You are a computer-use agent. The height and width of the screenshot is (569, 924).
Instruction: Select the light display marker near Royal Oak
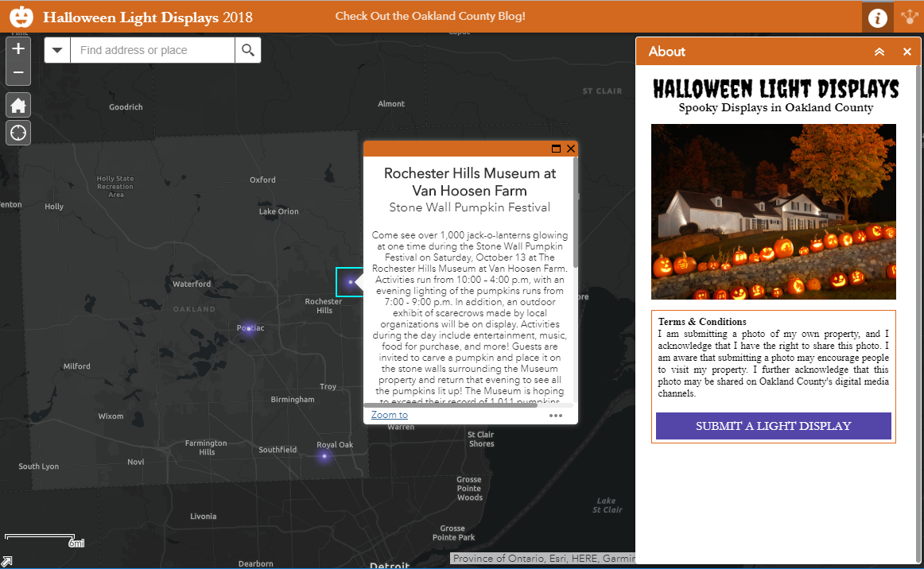[324, 455]
